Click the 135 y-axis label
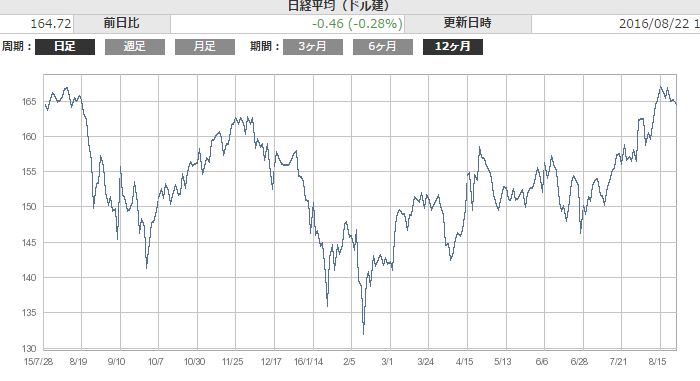 point(29,313)
